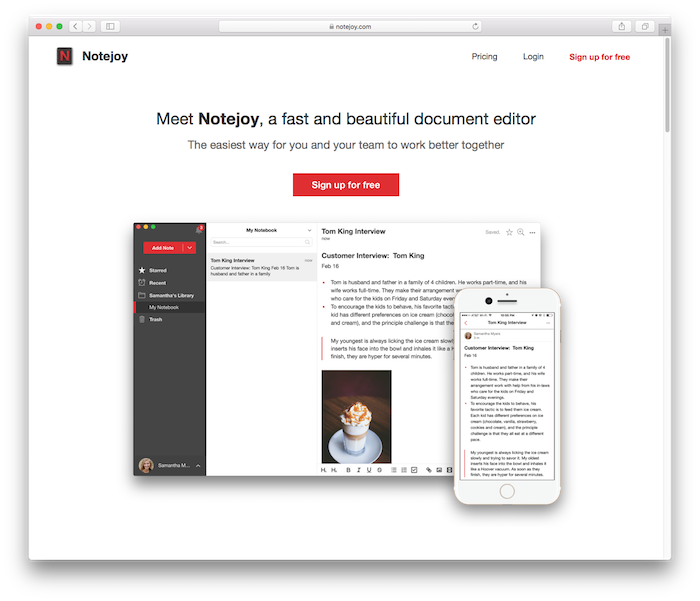This screenshot has width=700, height=601.
Task: Toggle the checklist button in the editor toolbar
Action: (x=414, y=469)
